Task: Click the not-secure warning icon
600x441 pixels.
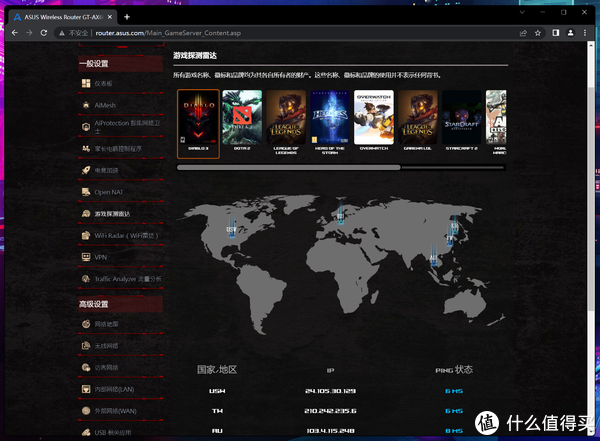Action: click(x=62, y=33)
